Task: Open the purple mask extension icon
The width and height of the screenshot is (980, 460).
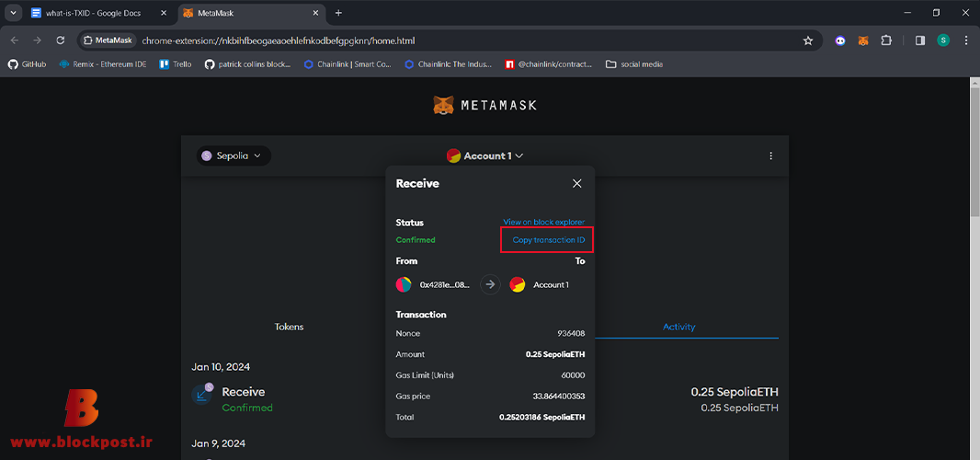Action: (840, 40)
